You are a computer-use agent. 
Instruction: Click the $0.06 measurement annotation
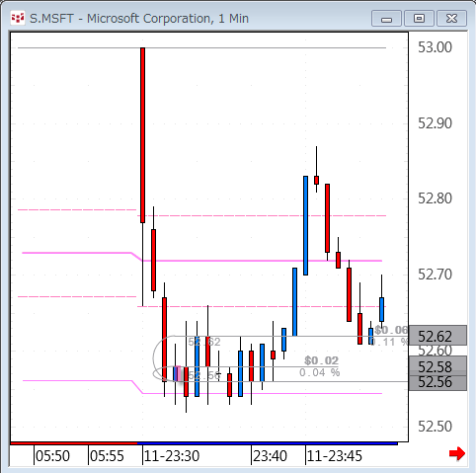pos(391,330)
